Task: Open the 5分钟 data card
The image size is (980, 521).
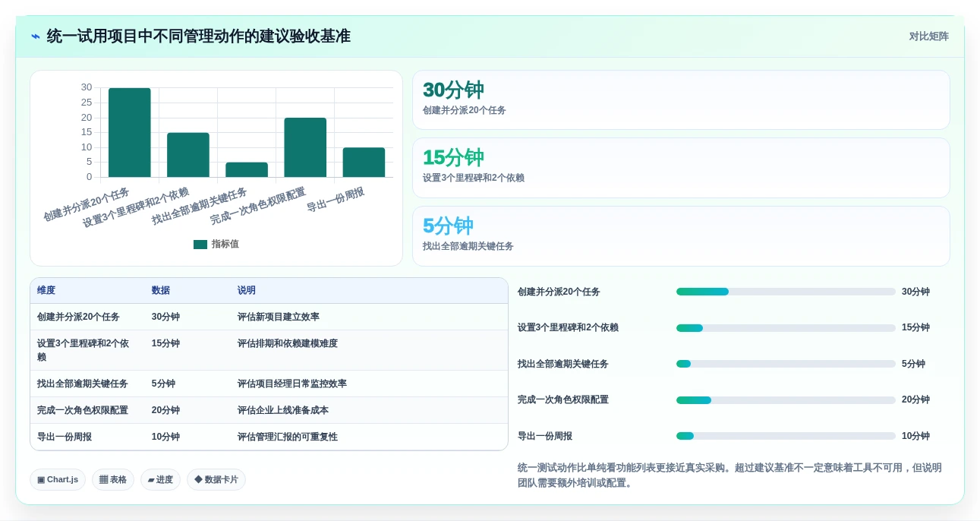Action: point(681,236)
